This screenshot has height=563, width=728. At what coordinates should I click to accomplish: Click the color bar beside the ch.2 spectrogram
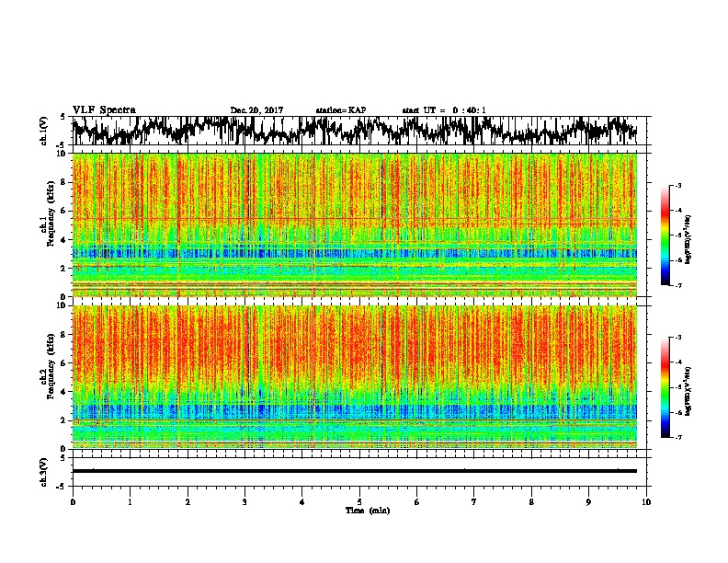click(x=665, y=387)
